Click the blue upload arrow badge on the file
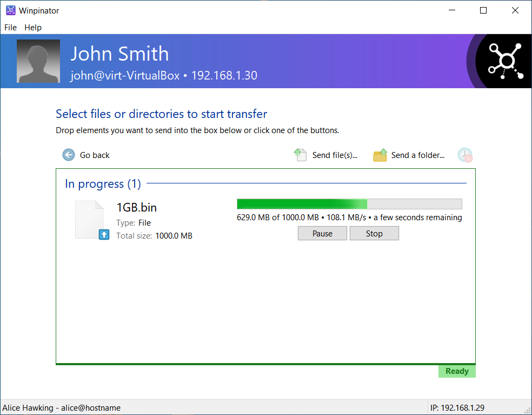Image resolution: width=532 pixels, height=415 pixels. 103,234
